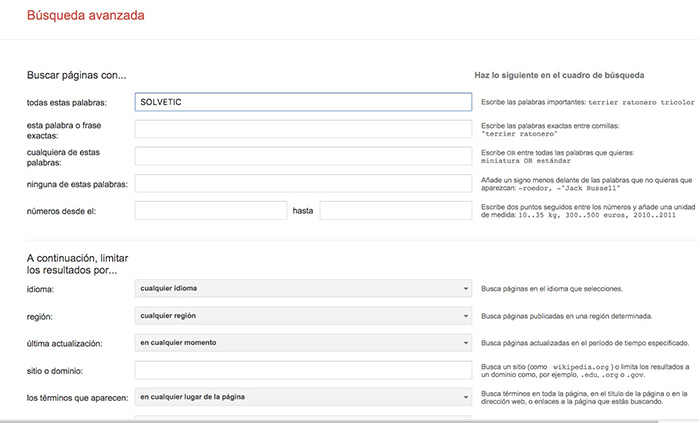
Task: Focus the exact word or phrase input
Action: point(303,129)
